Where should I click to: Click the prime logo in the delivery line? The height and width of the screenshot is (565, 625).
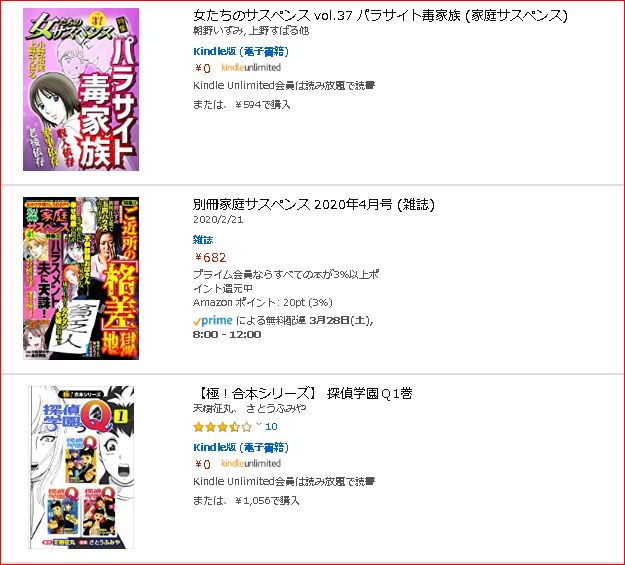pyautogui.click(x=213, y=321)
